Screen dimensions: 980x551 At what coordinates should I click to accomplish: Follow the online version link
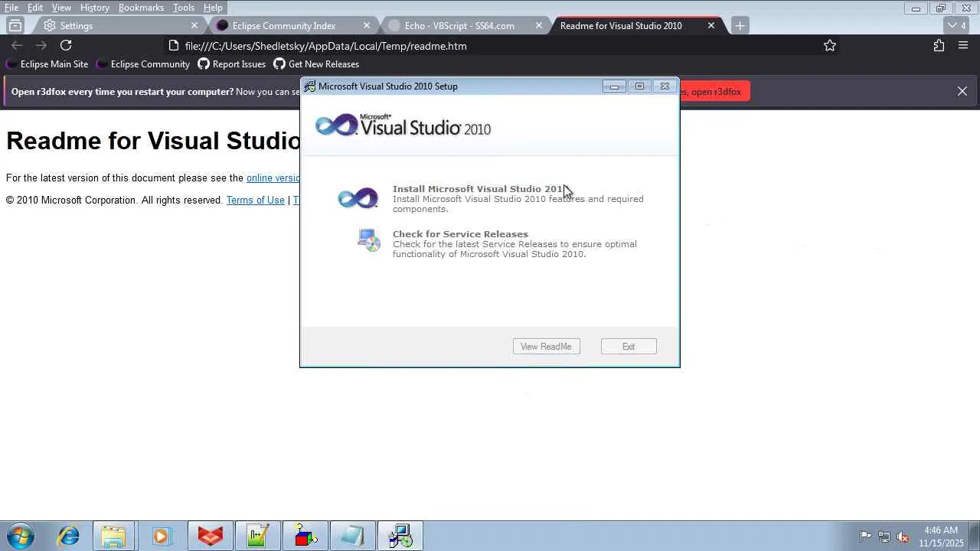pyautogui.click(x=273, y=178)
